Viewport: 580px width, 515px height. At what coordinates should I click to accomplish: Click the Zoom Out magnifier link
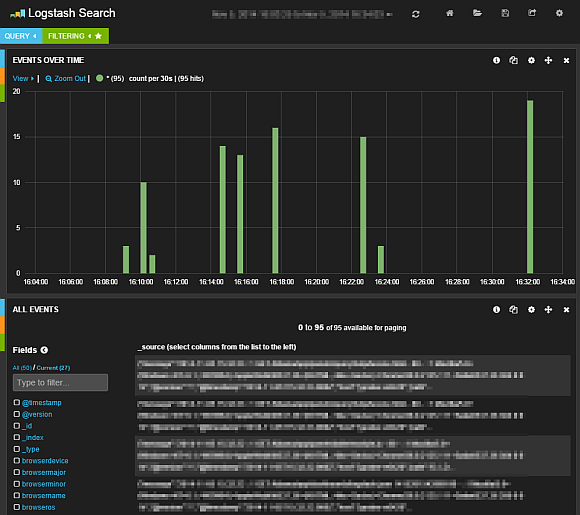point(65,78)
